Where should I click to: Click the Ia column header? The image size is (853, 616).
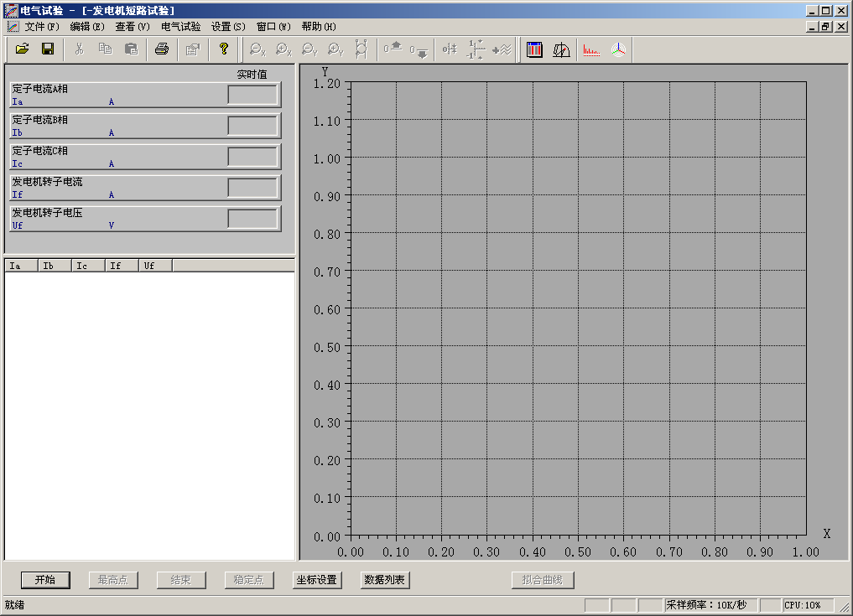click(x=21, y=266)
